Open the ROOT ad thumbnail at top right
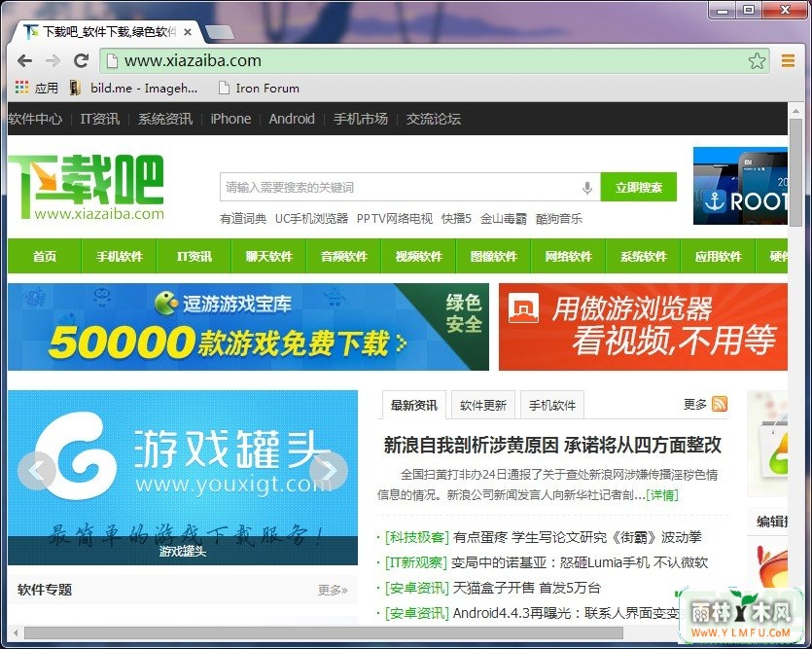This screenshot has width=812, height=649. [740, 186]
